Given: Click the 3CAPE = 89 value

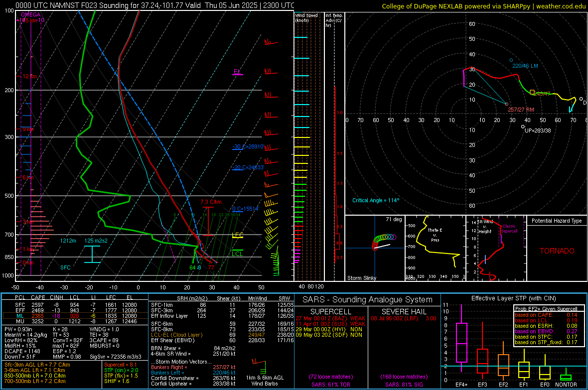Looking at the screenshot, I should click(x=104, y=340).
